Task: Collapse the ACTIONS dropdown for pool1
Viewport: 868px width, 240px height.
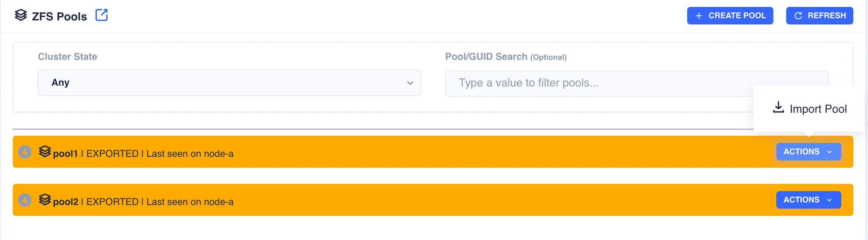Action: pyautogui.click(x=808, y=152)
